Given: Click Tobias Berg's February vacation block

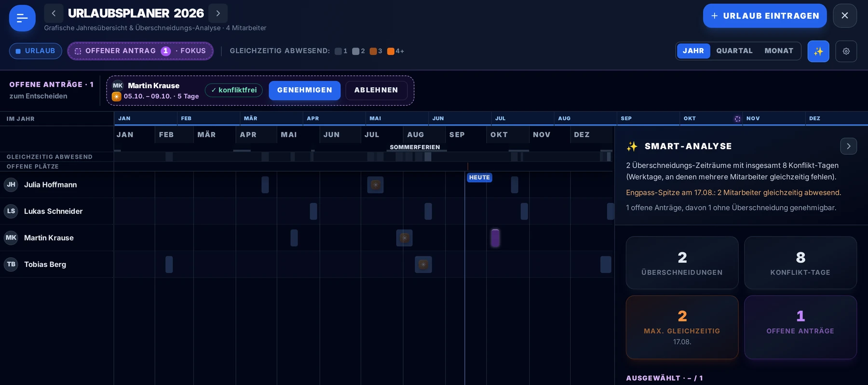Looking at the screenshot, I should click(169, 265).
